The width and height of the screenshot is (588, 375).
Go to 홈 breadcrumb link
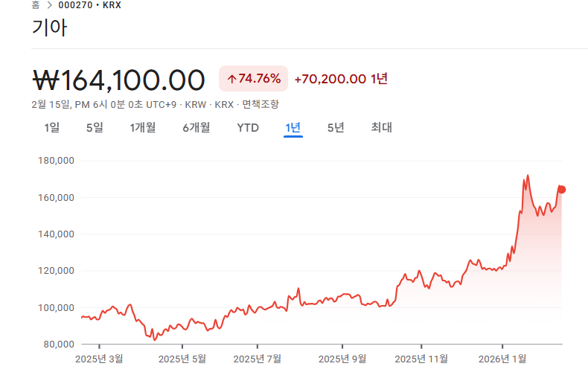pos(36,5)
